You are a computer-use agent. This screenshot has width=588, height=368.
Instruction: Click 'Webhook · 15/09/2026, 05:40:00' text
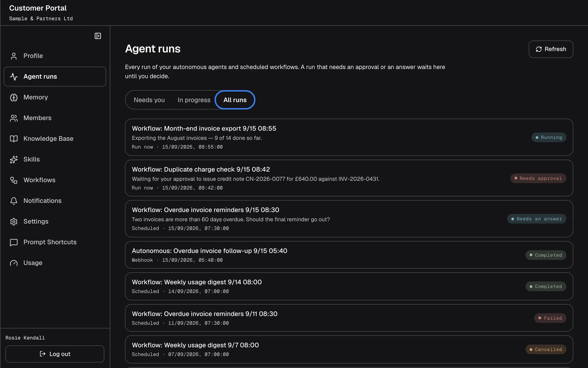(x=177, y=260)
